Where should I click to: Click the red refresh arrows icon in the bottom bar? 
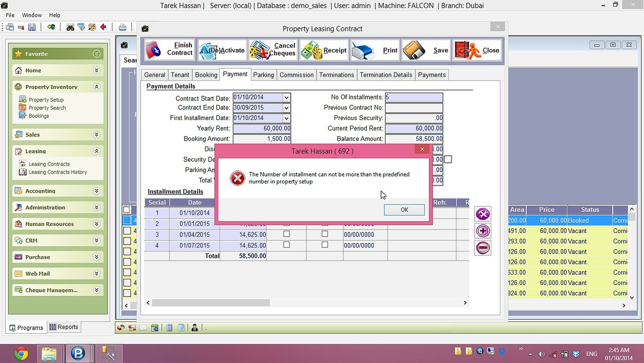coord(121,328)
